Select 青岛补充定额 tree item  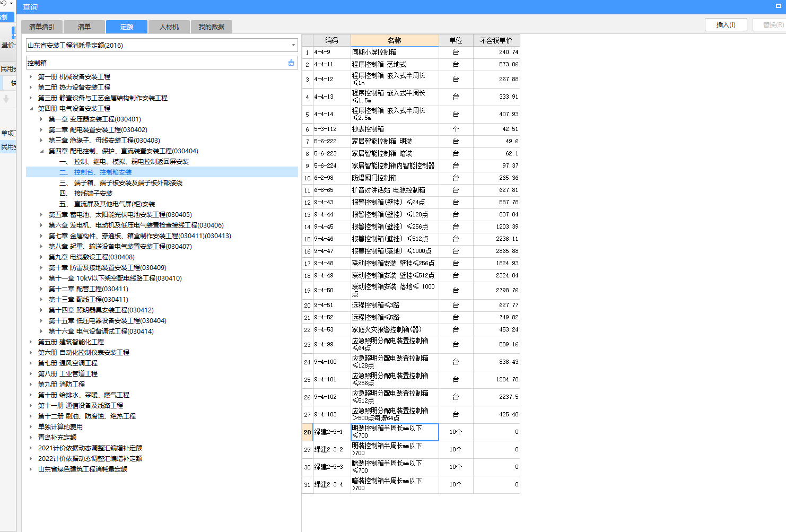(57, 437)
